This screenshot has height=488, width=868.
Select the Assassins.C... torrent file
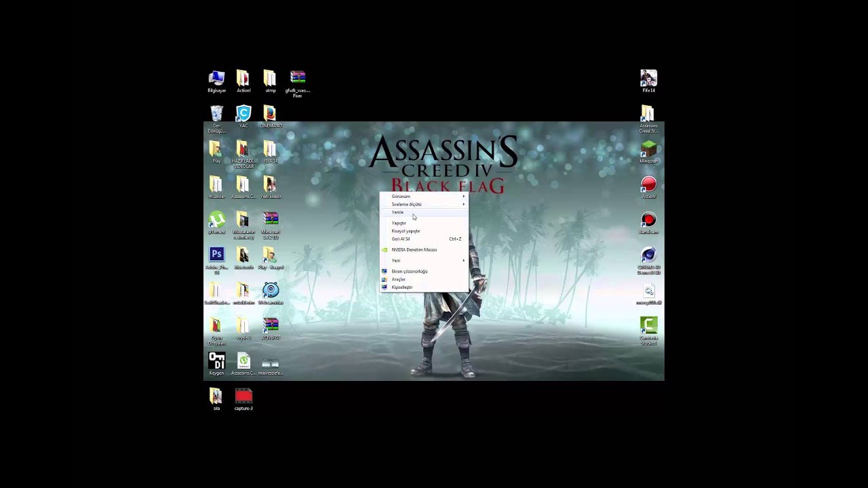coord(243,363)
